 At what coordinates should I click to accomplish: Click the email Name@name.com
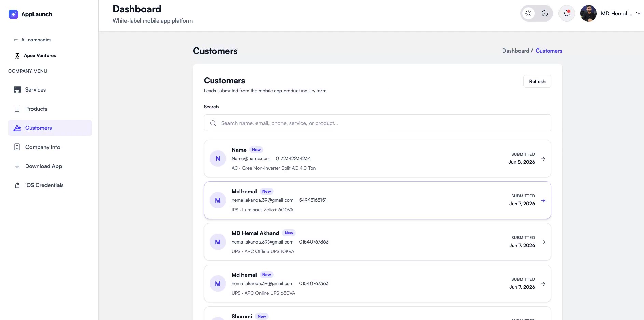251,158
